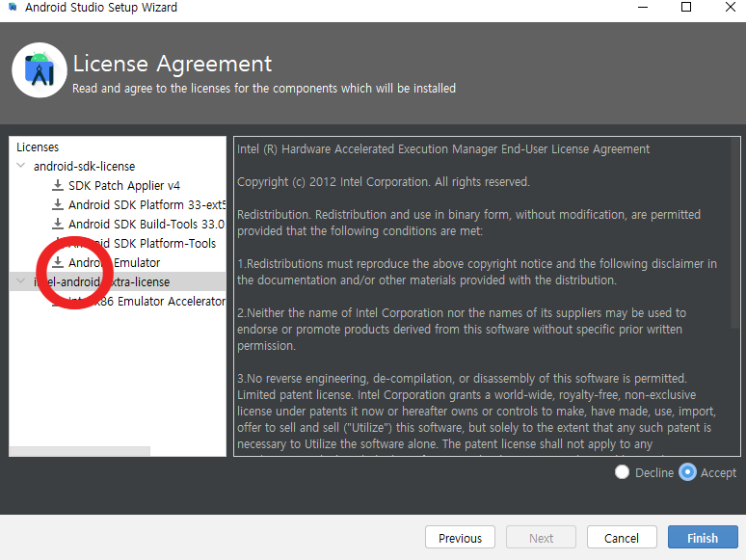Click the download icon beside SDK Patch Applier v4
The image size is (746, 560).
click(x=58, y=185)
